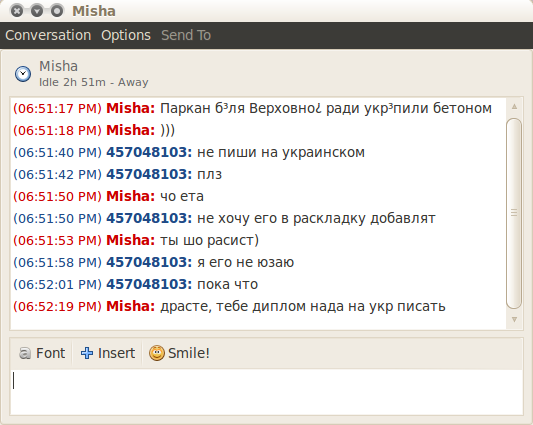The height and width of the screenshot is (425, 533).
Task: Click the message 'не пиши на украинском'
Action: 281,152
